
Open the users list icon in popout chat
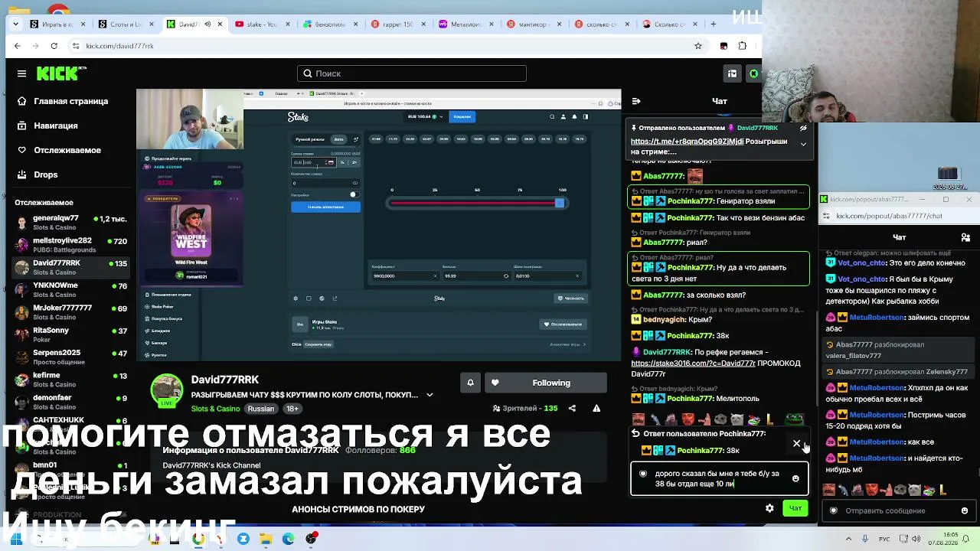(965, 237)
